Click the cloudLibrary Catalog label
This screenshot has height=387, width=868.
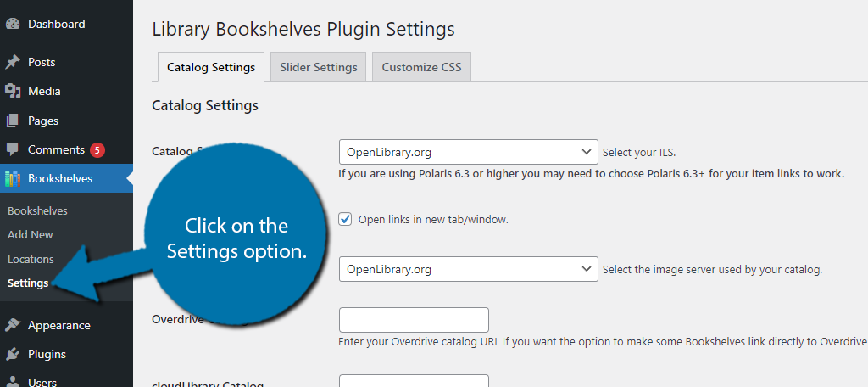click(208, 384)
